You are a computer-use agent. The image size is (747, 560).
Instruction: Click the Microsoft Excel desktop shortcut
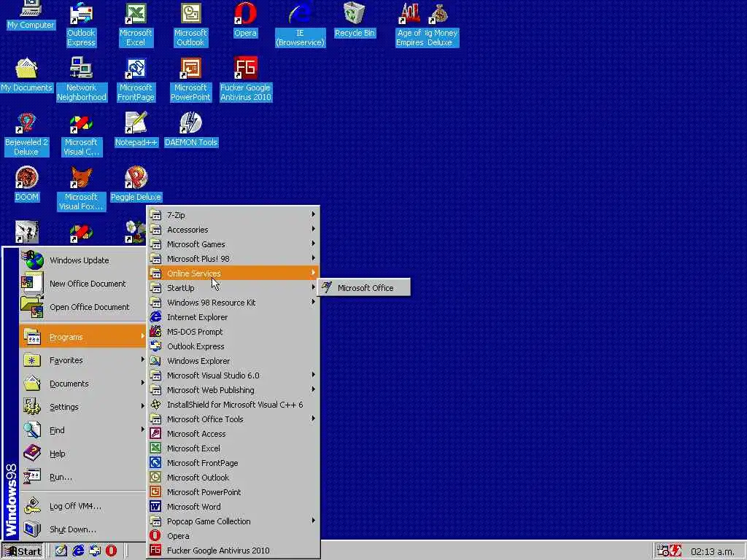coord(136,25)
